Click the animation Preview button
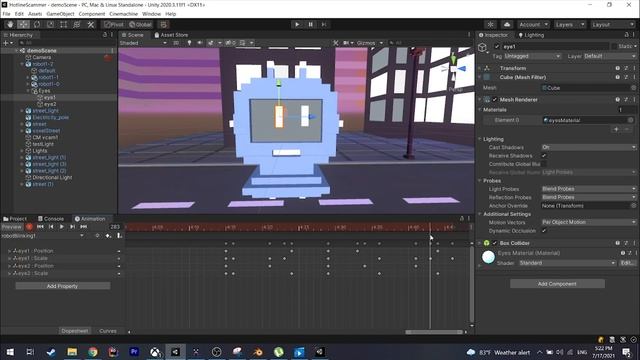640x360 pixels. pyautogui.click(x=12, y=227)
